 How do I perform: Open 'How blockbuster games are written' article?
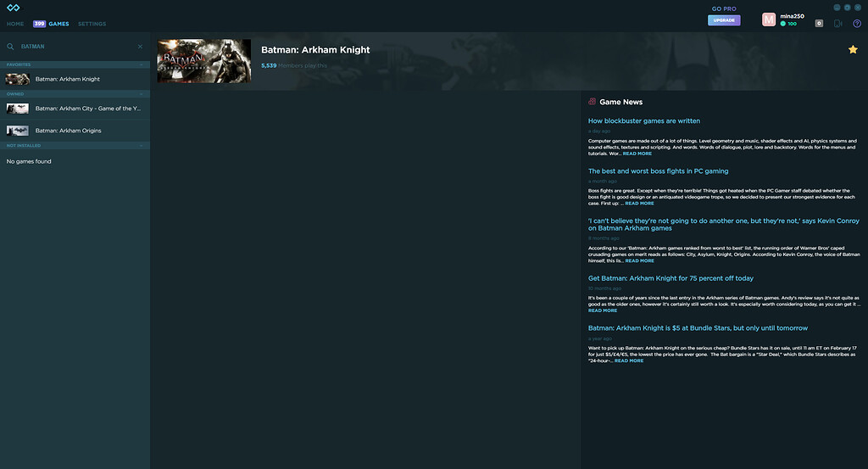click(644, 121)
